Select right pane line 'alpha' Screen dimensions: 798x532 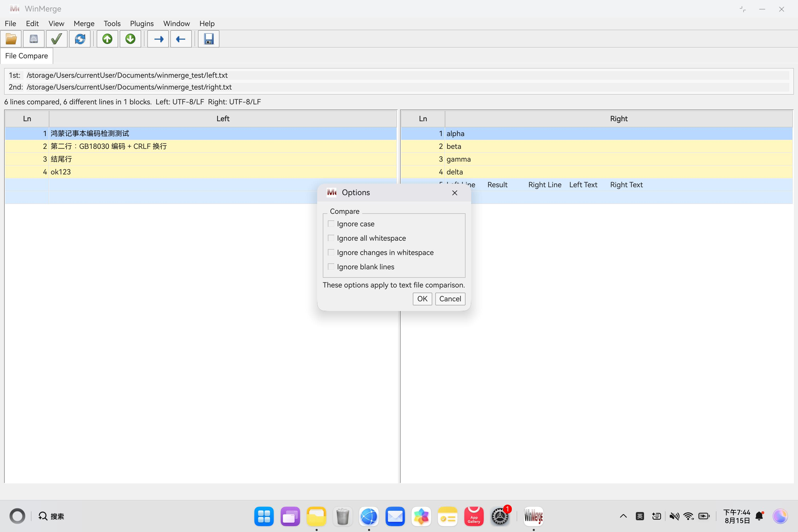[x=597, y=134]
